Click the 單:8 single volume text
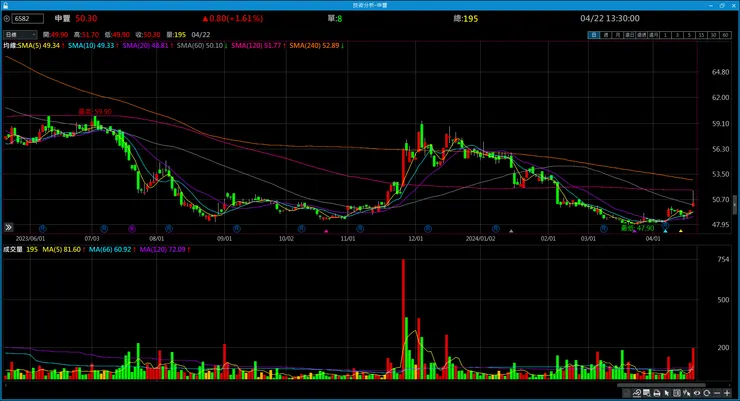Viewport: 740px width, 401px height. [x=335, y=18]
